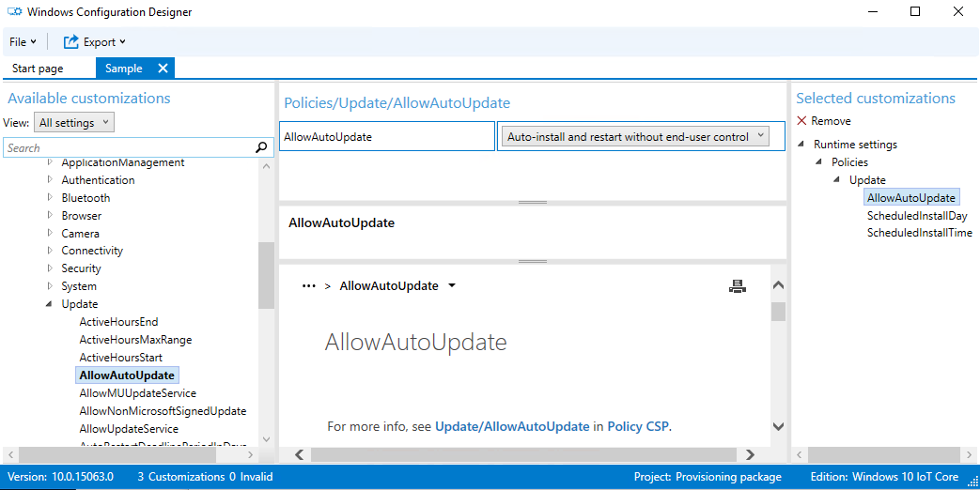The height and width of the screenshot is (490, 980).
Task: Select AllowAutoUpdate in available customizations
Action: point(127,375)
